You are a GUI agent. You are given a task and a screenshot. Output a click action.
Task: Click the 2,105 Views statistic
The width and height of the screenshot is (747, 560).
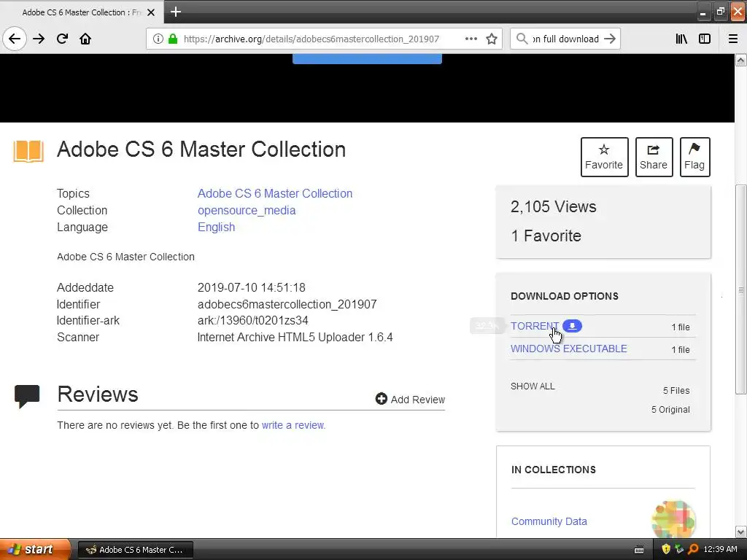(x=553, y=206)
